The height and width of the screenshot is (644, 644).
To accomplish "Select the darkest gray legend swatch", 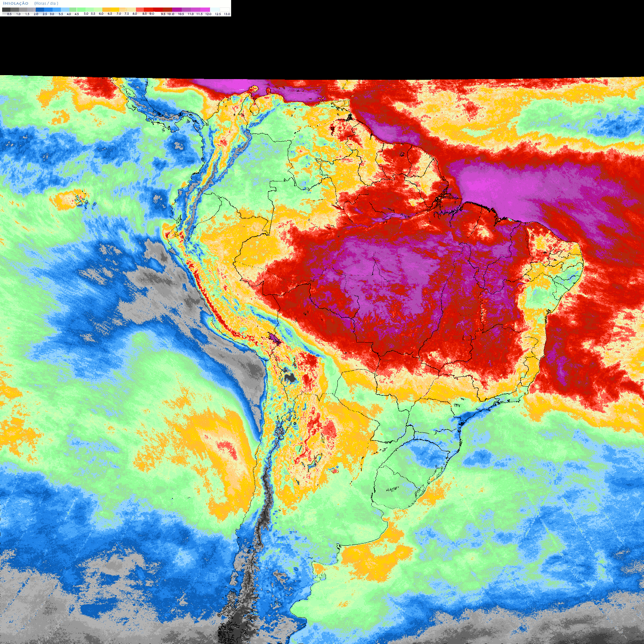I will click(x=6, y=10).
